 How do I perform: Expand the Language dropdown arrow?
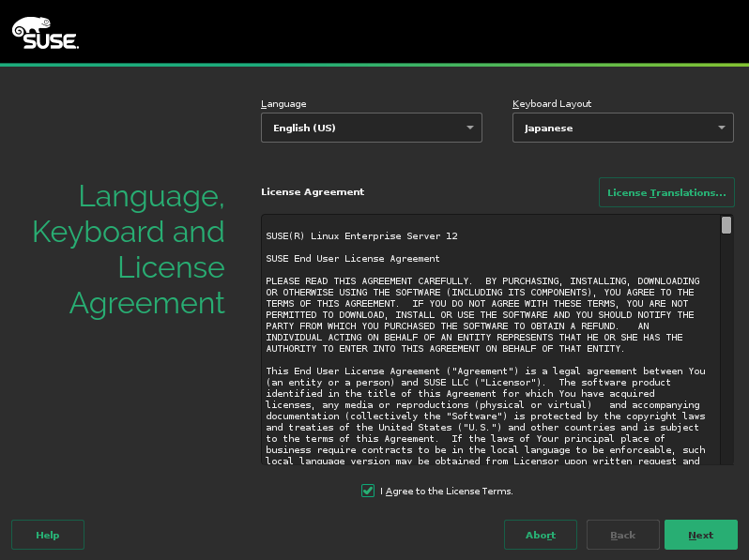[470, 128]
